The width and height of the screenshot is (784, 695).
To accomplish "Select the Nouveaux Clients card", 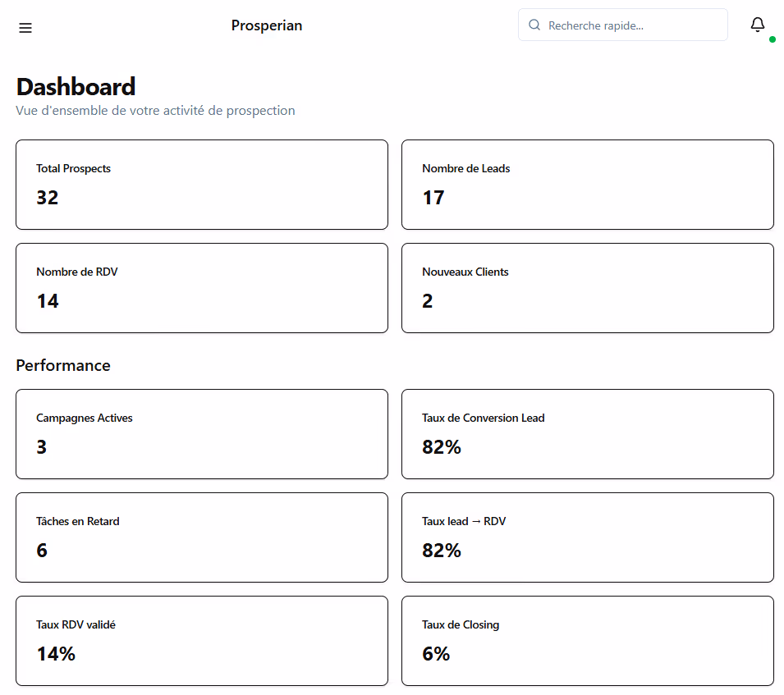I will (x=587, y=287).
